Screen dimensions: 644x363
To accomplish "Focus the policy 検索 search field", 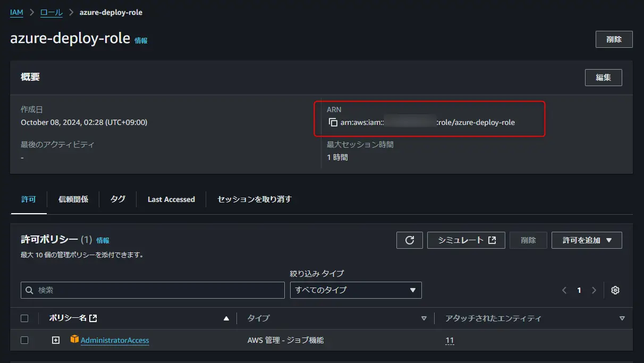I will [x=152, y=290].
